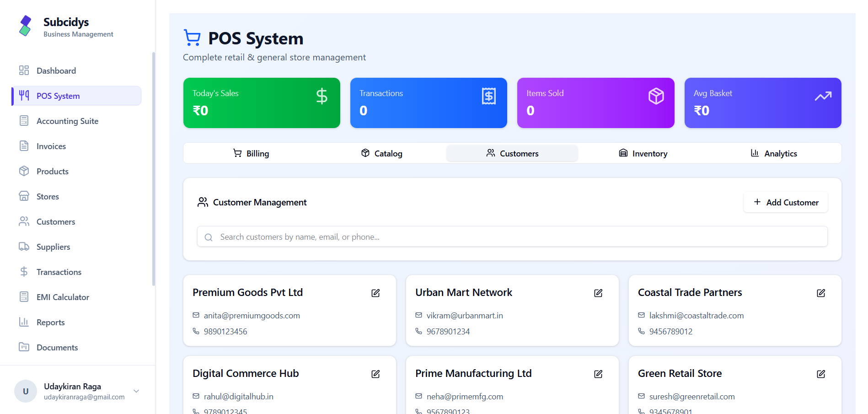
Task: Edit Urban Mart Network customer
Action: [598, 293]
